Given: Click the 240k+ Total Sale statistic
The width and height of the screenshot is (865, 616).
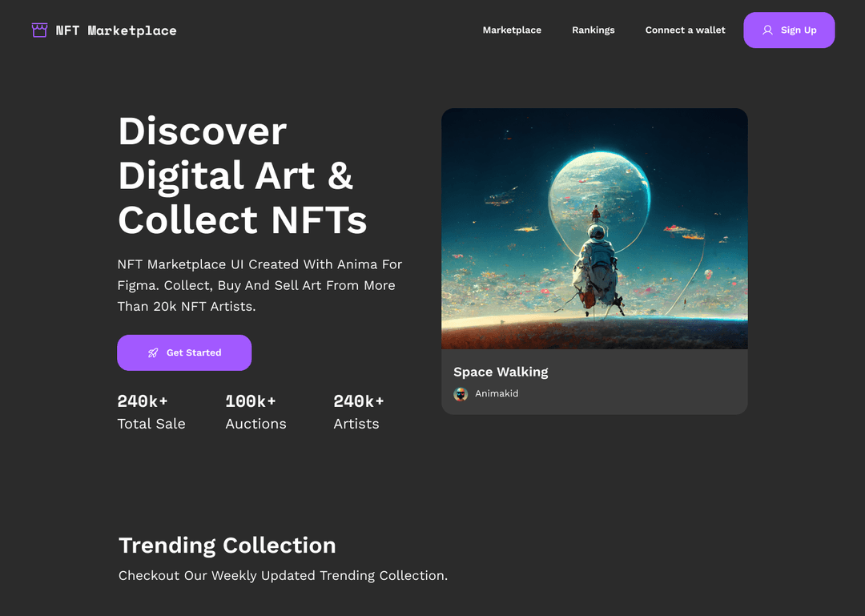Looking at the screenshot, I should [151, 412].
